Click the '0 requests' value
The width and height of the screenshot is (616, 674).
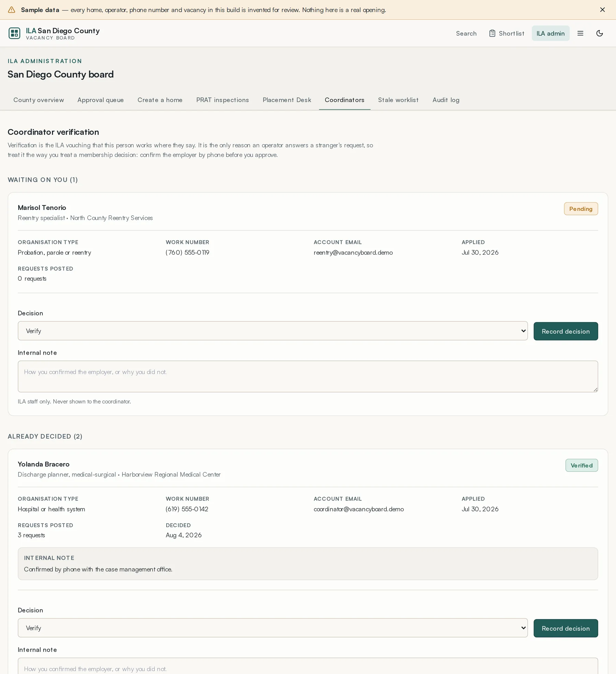click(x=32, y=278)
